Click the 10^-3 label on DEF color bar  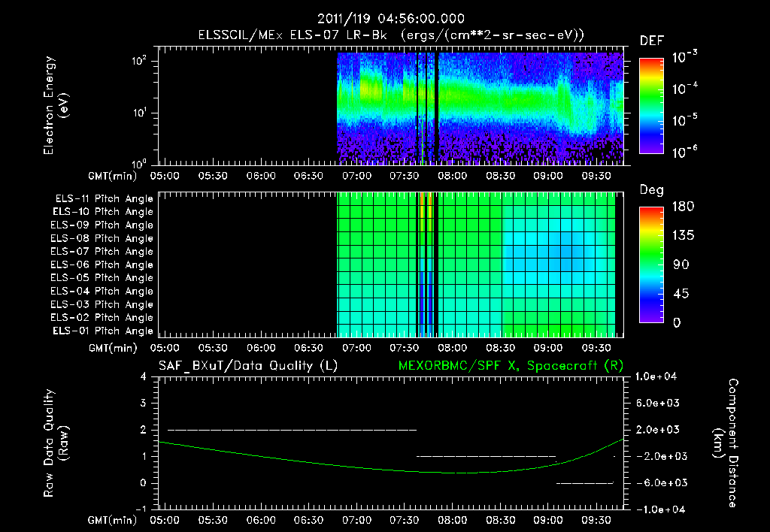(x=684, y=56)
